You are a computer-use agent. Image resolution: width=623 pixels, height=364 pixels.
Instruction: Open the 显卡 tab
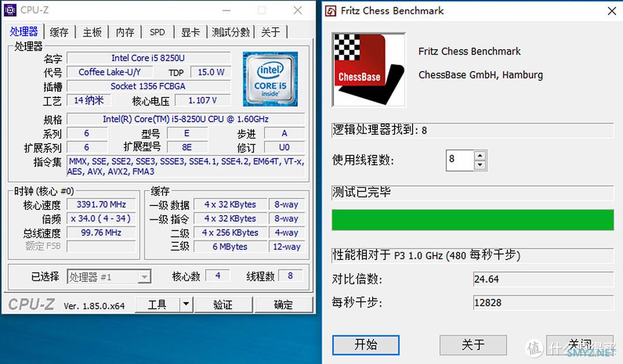(x=190, y=32)
